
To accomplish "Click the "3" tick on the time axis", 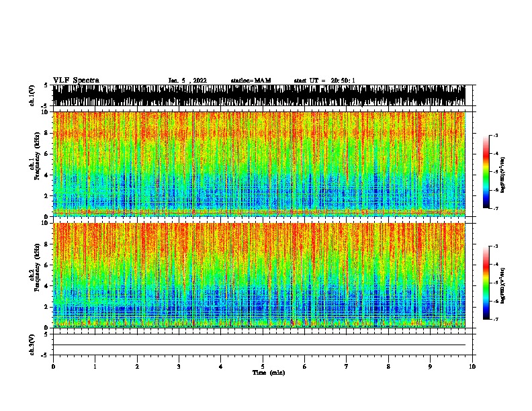I will [x=179, y=367].
